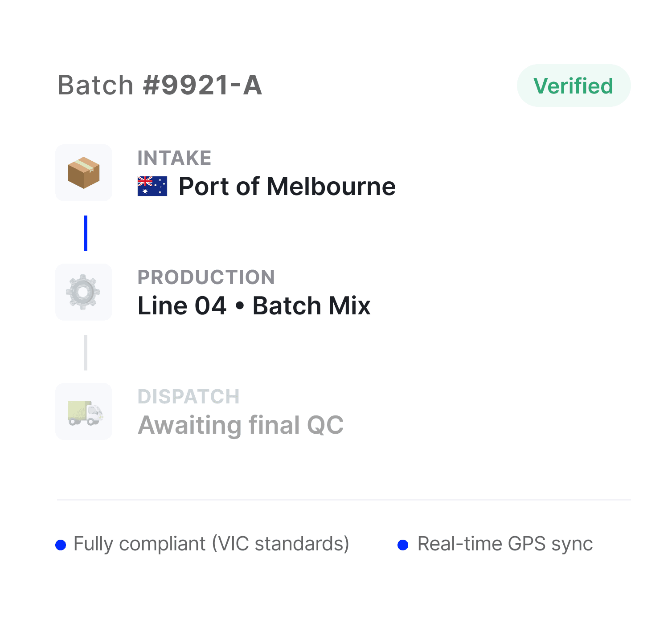The image size is (672, 643).
Task: Click the cardboard box intake icon
Action: pos(84,173)
